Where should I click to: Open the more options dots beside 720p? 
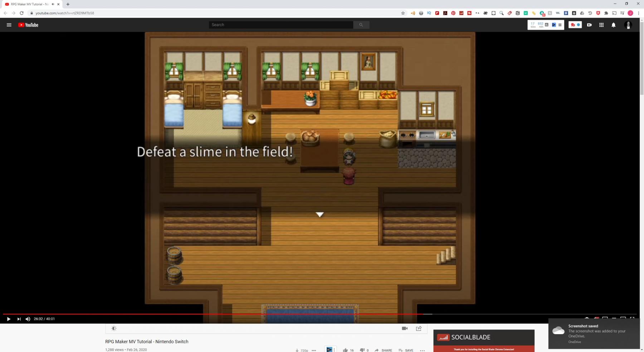[314, 350]
